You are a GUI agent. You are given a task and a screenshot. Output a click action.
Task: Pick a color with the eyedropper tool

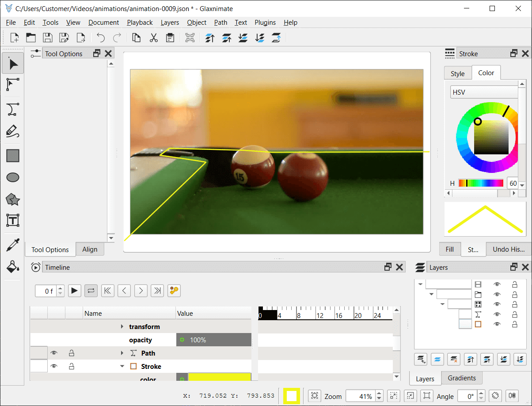(x=12, y=244)
